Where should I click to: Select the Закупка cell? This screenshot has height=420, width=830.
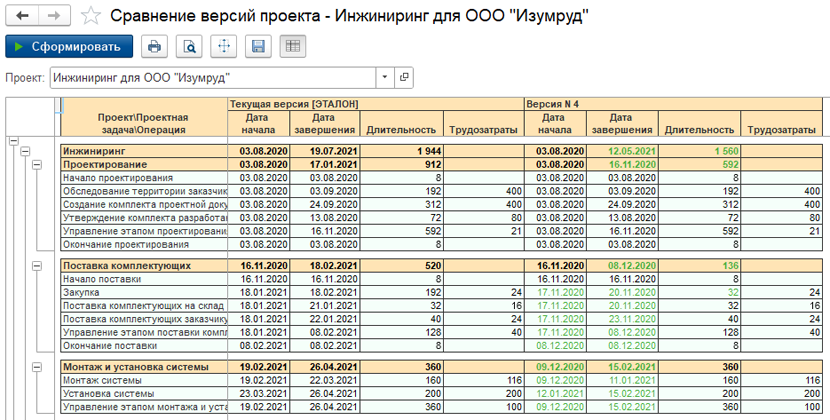click(x=144, y=292)
